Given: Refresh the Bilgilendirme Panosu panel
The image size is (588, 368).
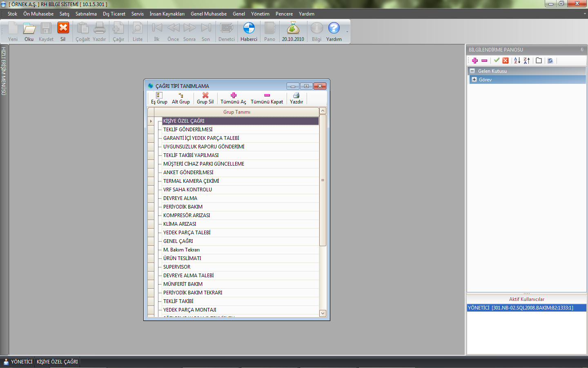Looking at the screenshot, I should 550,61.
